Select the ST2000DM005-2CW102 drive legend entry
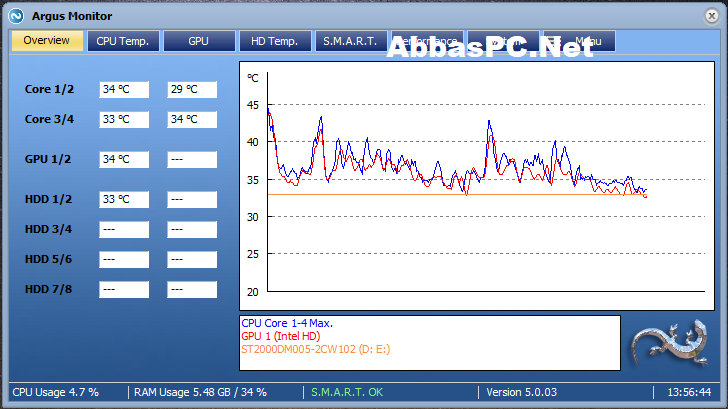Image resolution: width=728 pixels, height=409 pixels. (x=315, y=349)
